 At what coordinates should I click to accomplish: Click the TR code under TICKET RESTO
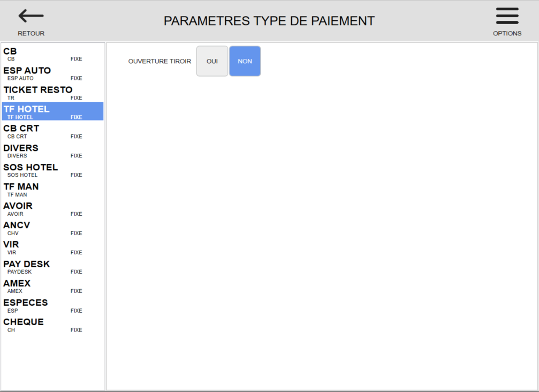[11, 98]
